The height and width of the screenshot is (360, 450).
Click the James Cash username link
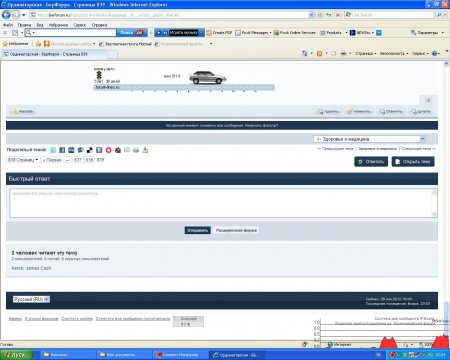(x=38, y=268)
